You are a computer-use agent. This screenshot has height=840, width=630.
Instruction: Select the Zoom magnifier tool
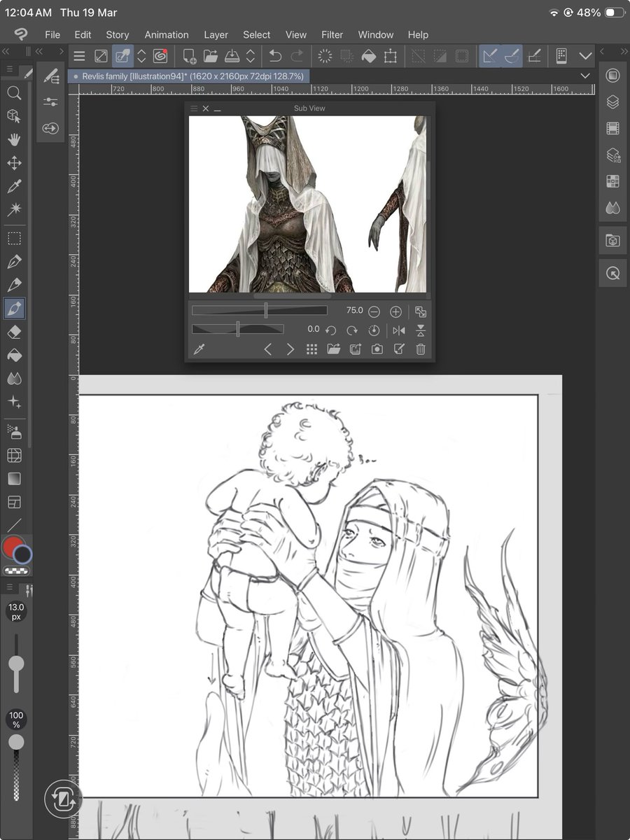(13, 93)
